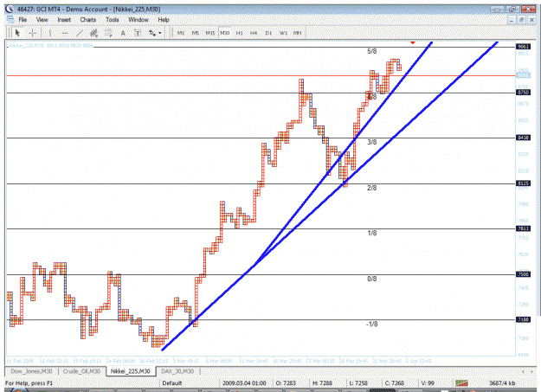Screen dimensions: 541x392
Task: Switch to M1 timeframe
Action: [180, 33]
